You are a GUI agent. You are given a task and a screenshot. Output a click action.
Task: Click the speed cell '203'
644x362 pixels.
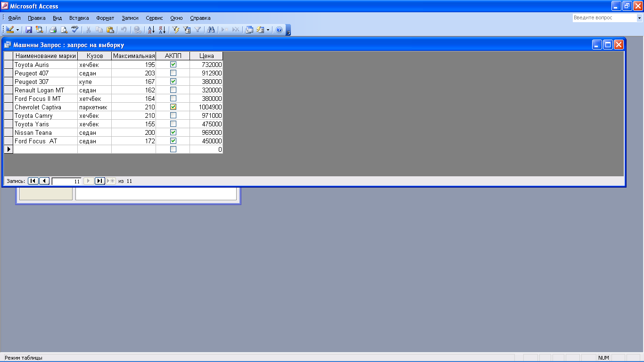coord(134,73)
